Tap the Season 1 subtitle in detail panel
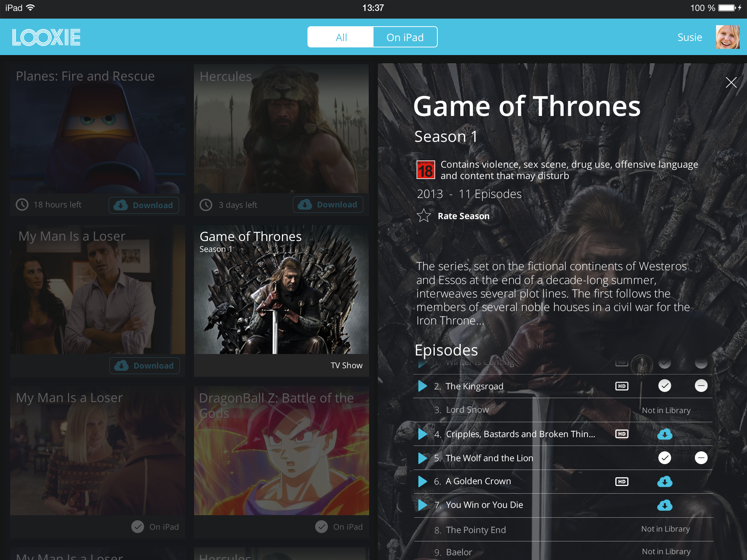747x560 pixels. (x=446, y=136)
